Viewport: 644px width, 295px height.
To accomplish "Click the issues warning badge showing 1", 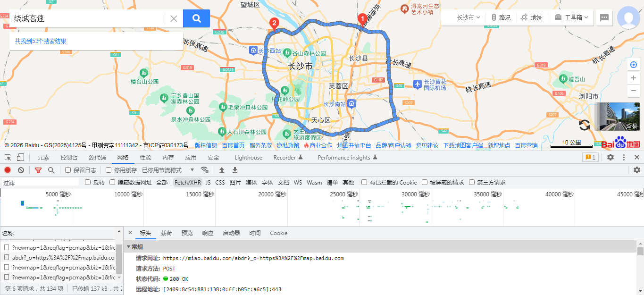I will click(590, 158).
